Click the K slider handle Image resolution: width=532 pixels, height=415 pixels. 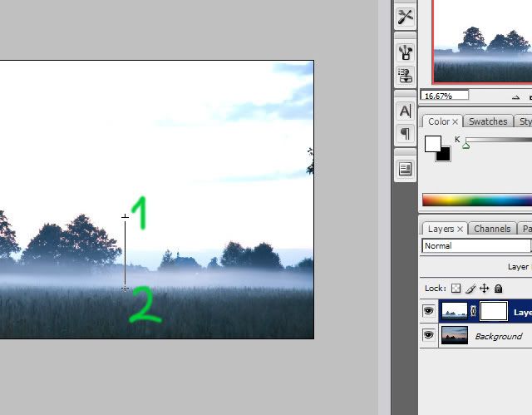[465, 146]
